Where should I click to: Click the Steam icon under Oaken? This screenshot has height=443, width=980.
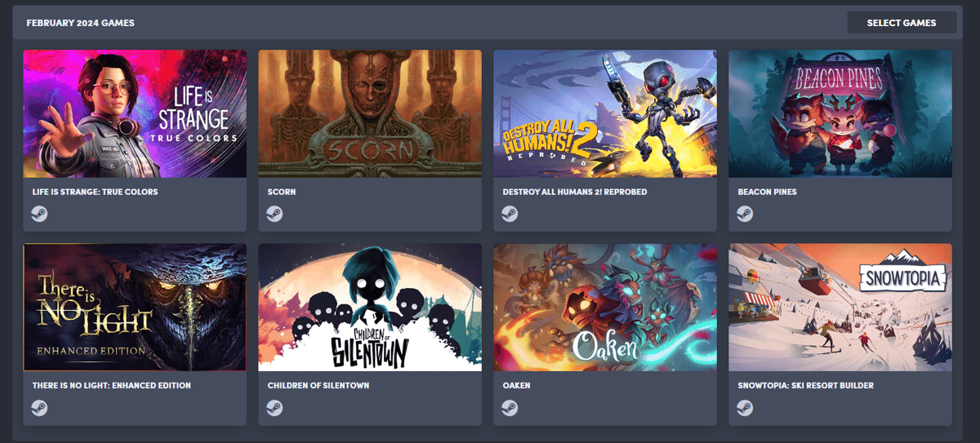click(x=510, y=407)
